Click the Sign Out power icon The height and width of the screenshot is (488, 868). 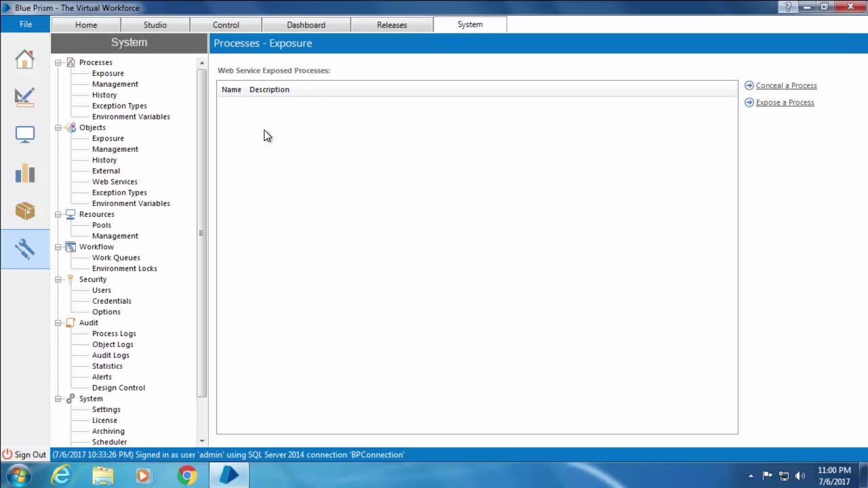tap(7, 455)
